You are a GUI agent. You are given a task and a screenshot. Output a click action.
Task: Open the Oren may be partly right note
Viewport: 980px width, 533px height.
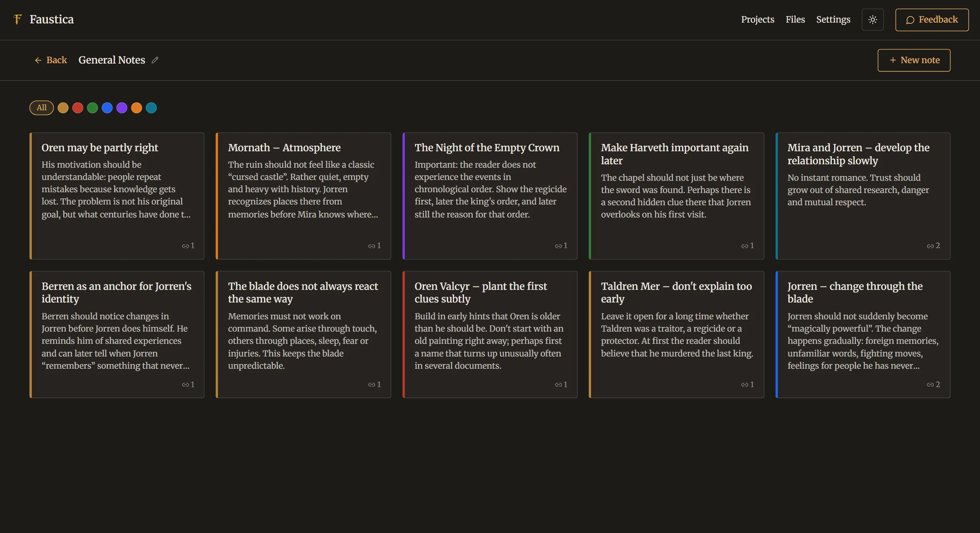tap(117, 196)
